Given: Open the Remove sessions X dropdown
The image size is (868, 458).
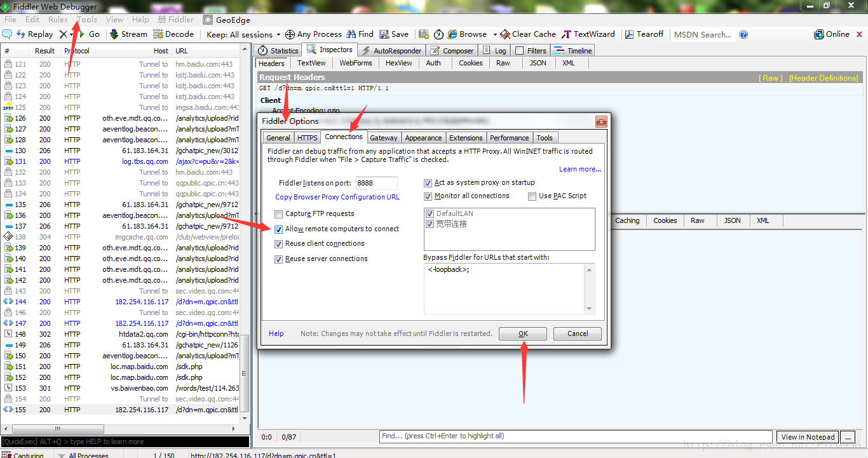Looking at the screenshot, I should click(66, 34).
